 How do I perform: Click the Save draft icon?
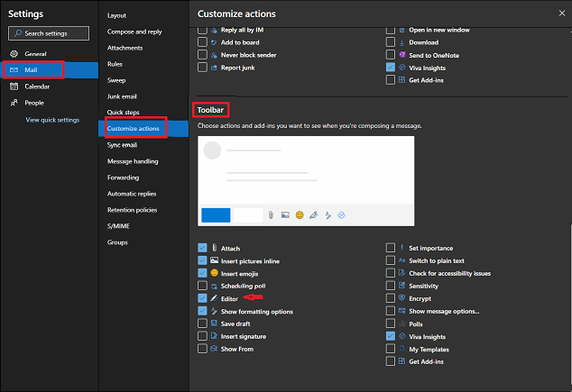point(215,324)
